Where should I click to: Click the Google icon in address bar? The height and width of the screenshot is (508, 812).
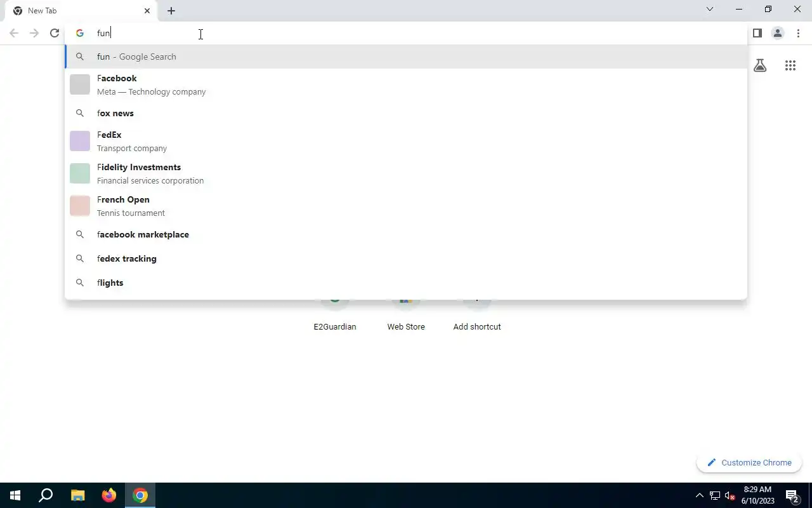[80, 33]
